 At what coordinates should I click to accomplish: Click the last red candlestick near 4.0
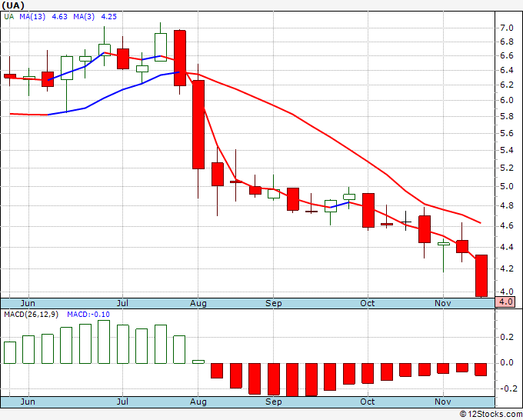481,275
